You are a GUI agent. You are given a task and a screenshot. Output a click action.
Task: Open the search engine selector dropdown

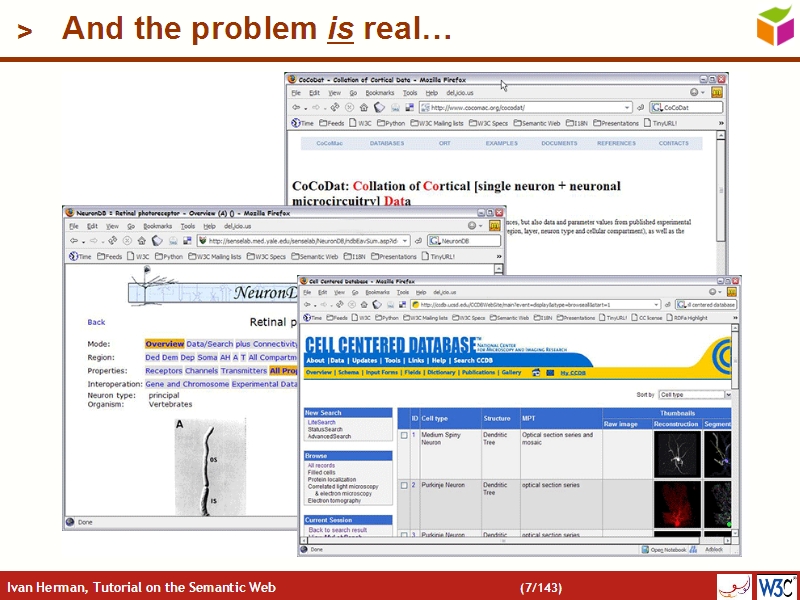686,305
